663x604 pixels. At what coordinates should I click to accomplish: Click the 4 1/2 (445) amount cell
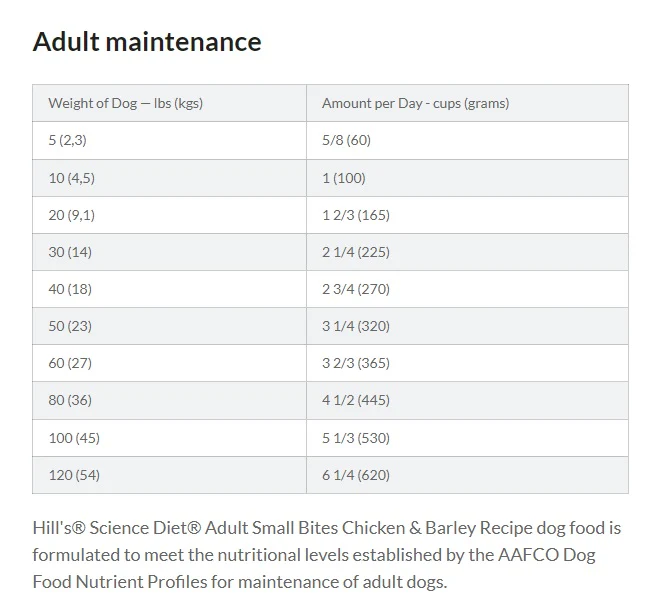[x=467, y=401]
